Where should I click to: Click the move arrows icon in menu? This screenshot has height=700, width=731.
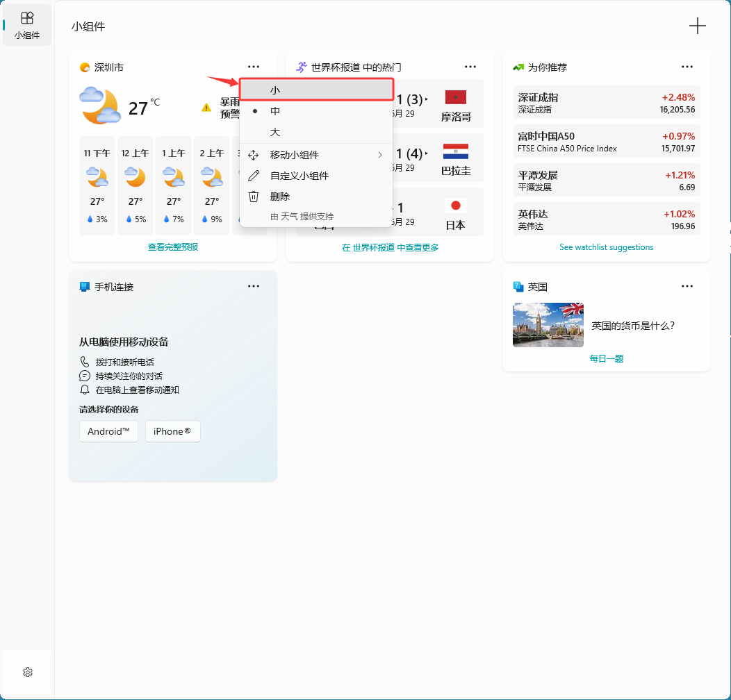coord(254,155)
